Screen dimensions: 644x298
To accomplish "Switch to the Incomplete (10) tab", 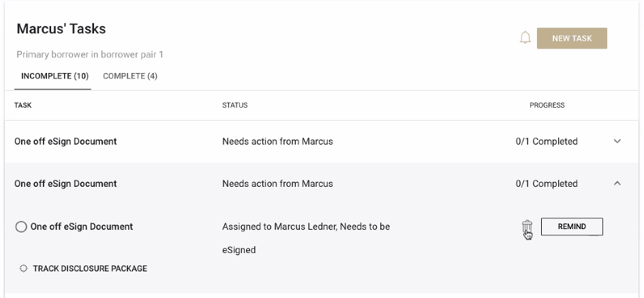I will click(55, 76).
